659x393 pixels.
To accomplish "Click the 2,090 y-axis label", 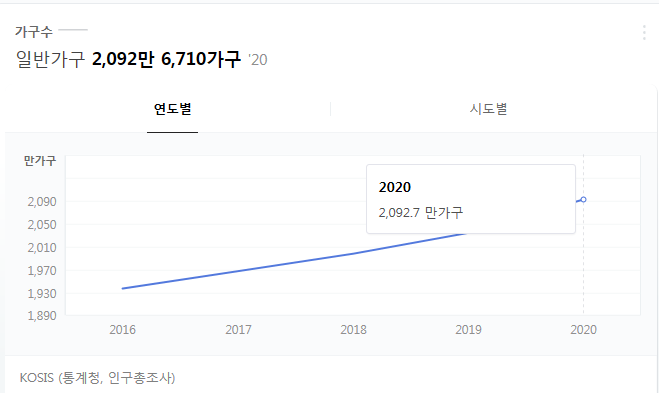I will 42,202.
